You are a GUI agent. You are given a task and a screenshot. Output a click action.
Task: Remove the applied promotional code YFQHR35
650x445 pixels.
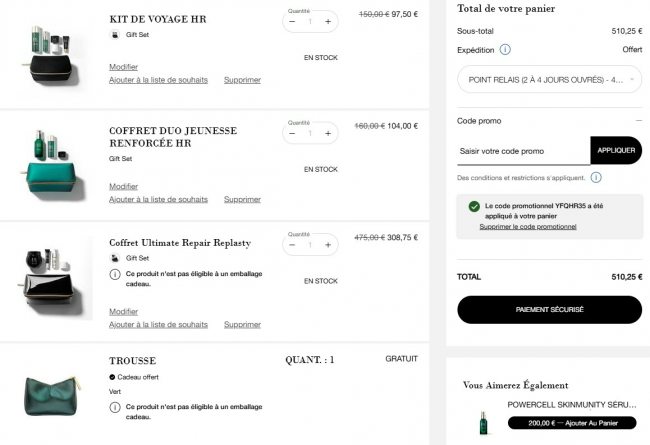(528, 226)
